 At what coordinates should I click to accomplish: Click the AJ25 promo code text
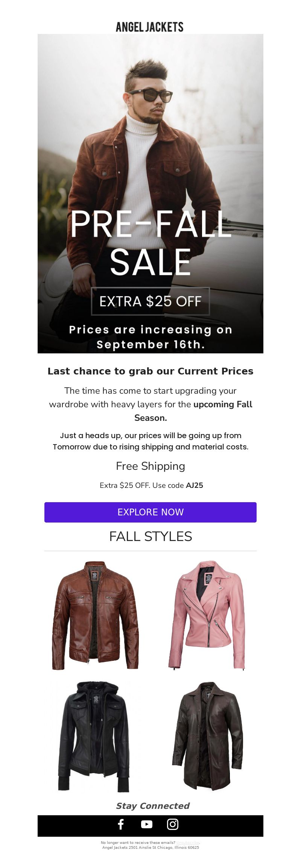pyautogui.click(x=195, y=485)
